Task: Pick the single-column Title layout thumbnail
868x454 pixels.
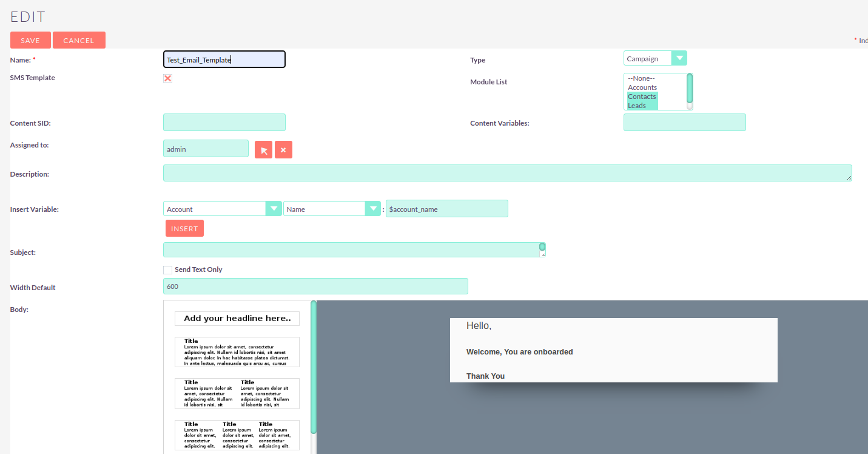Action: coord(237,352)
